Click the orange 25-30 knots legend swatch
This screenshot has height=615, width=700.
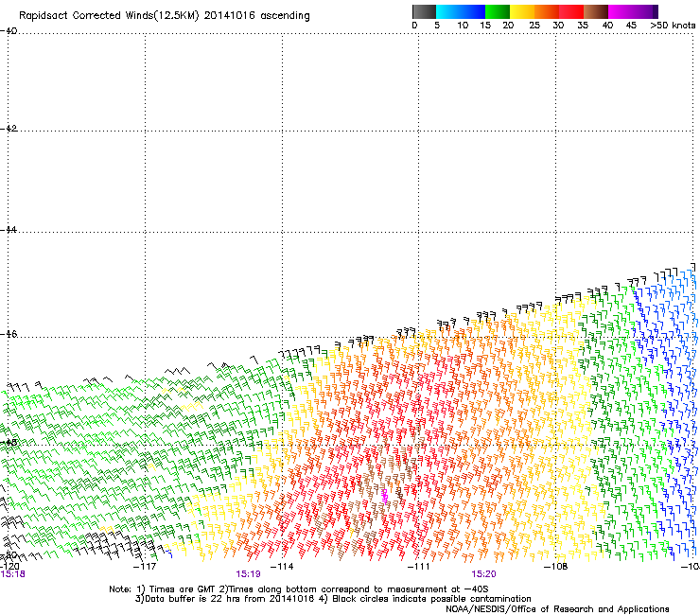coord(547,11)
